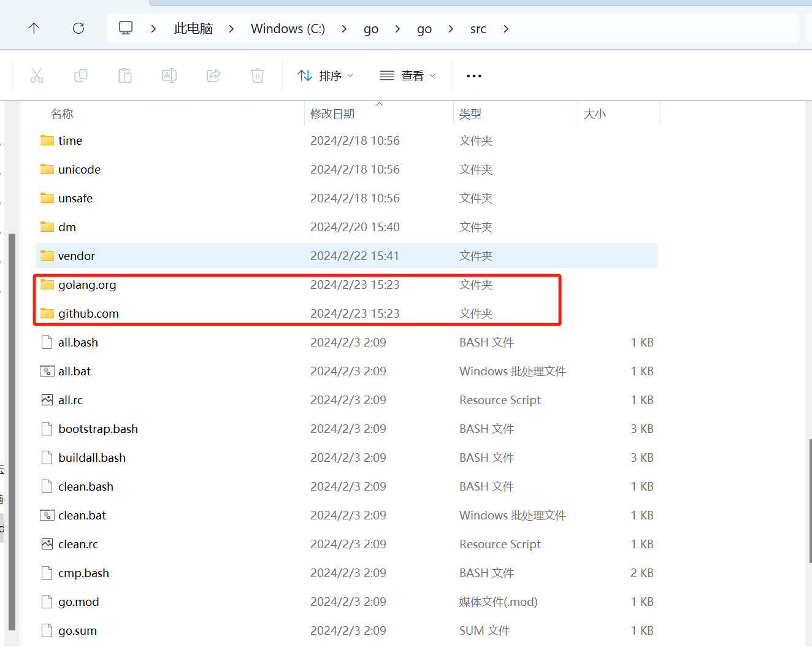Go to 此电脑 breadcrumb
The height and width of the screenshot is (666, 812).
point(194,29)
